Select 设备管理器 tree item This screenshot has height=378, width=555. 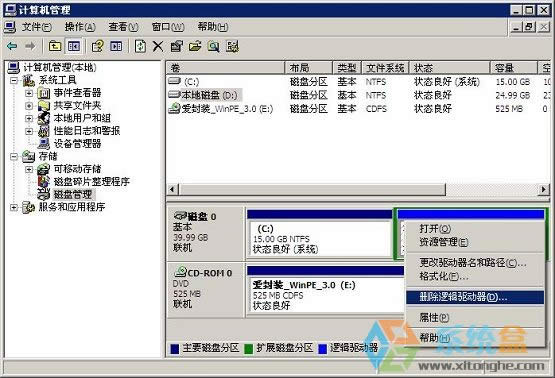tap(78, 144)
